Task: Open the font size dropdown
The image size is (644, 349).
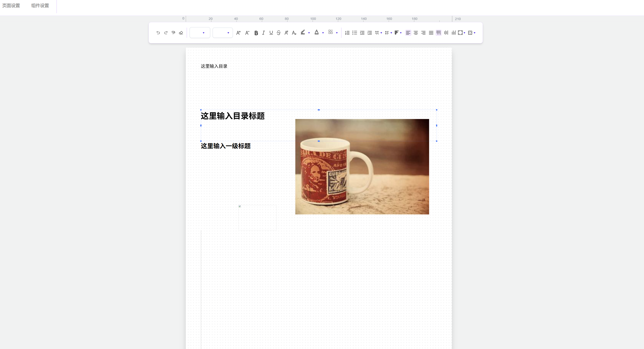Action: 222,33
